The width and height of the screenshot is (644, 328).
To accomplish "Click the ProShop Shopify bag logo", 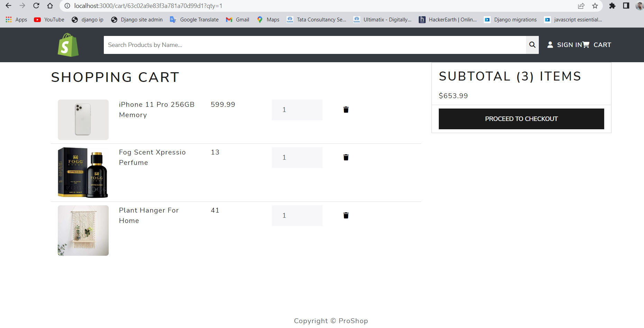I will coord(67,45).
